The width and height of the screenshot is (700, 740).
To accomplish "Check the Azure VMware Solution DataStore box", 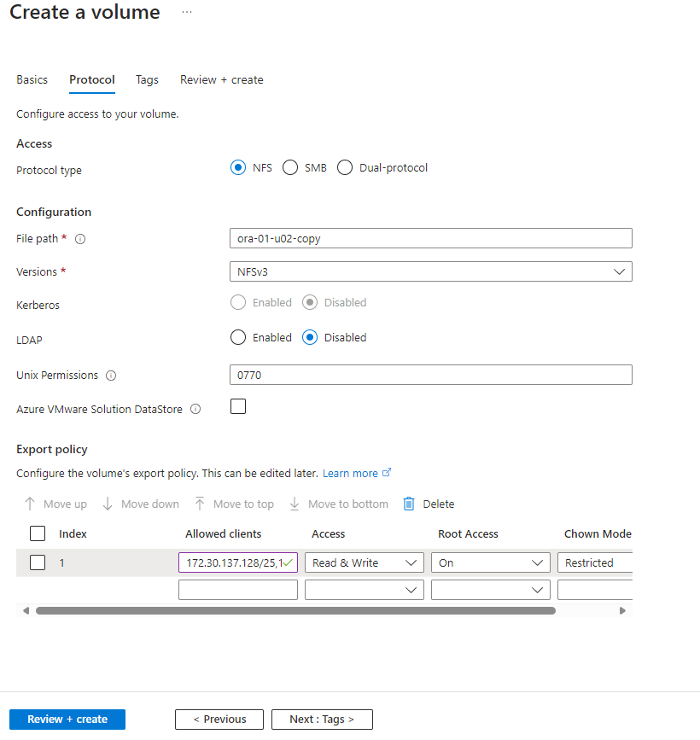I will 238,407.
